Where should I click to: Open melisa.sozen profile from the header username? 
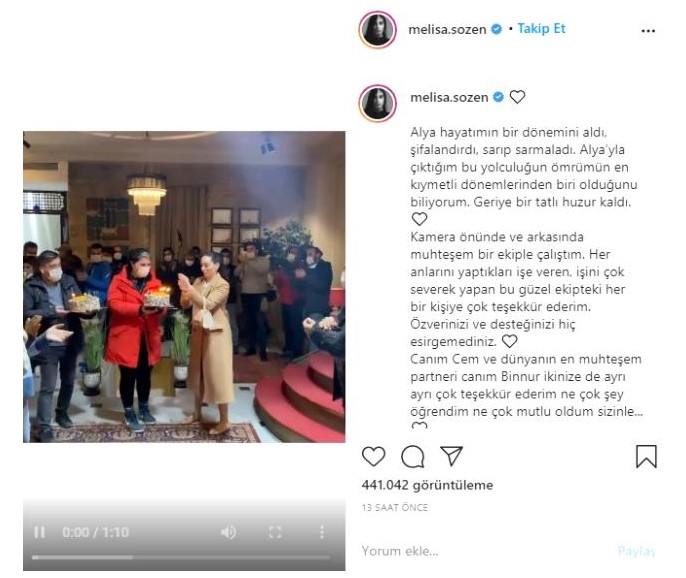(x=447, y=29)
